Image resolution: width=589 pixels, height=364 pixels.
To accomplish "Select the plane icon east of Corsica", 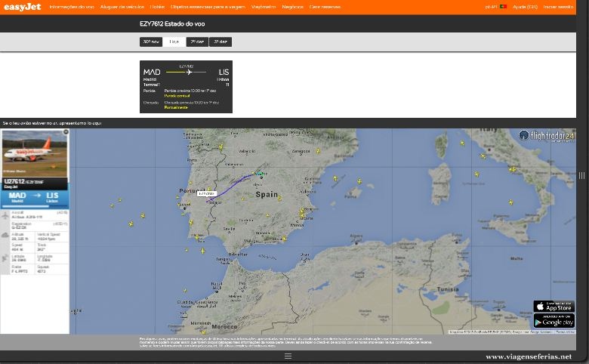I will click(x=462, y=143).
